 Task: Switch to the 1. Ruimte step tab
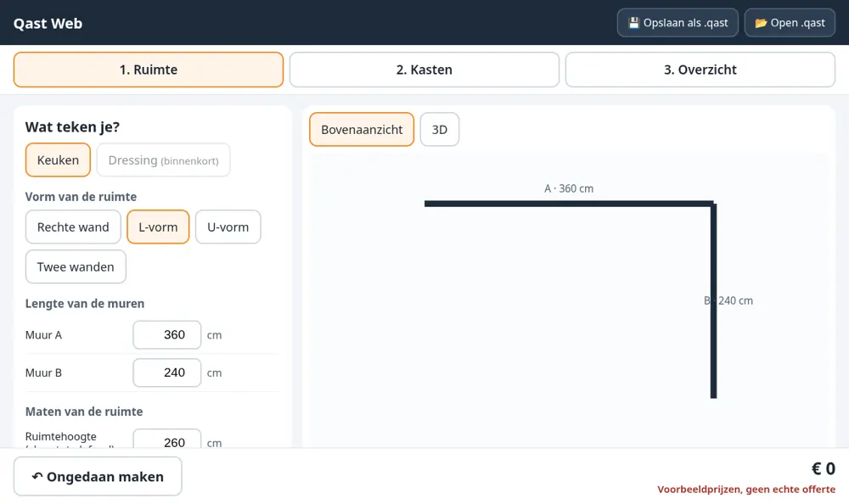(149, 70)
